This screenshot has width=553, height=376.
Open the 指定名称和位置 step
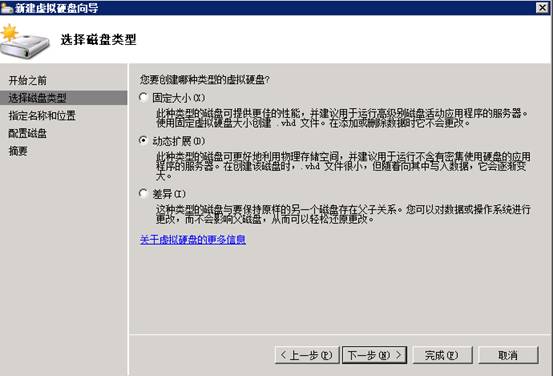(x=42, y=116)
